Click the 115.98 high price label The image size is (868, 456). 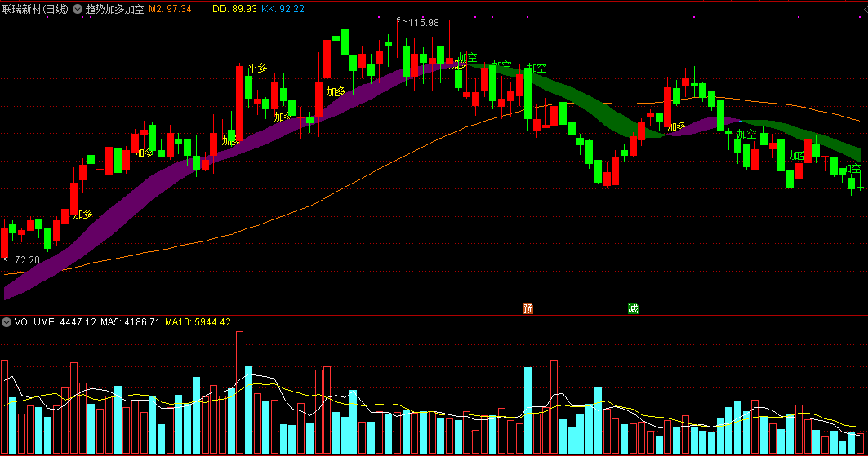click(x=424, y=23)
